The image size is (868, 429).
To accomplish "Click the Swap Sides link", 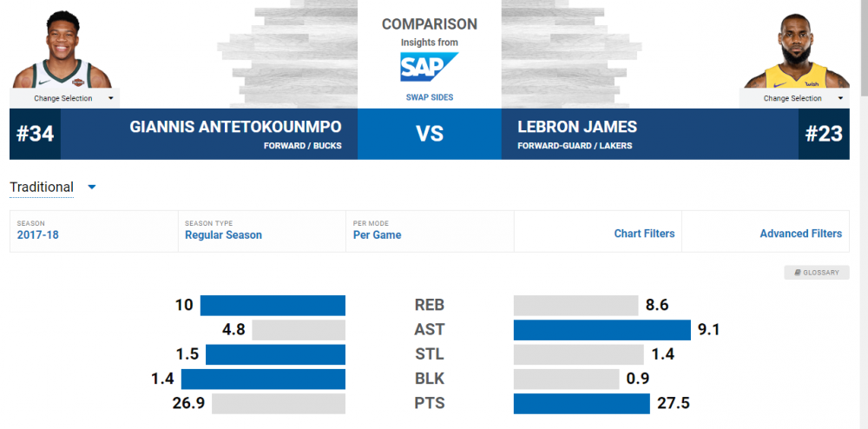I will click(x=429, y=97).
